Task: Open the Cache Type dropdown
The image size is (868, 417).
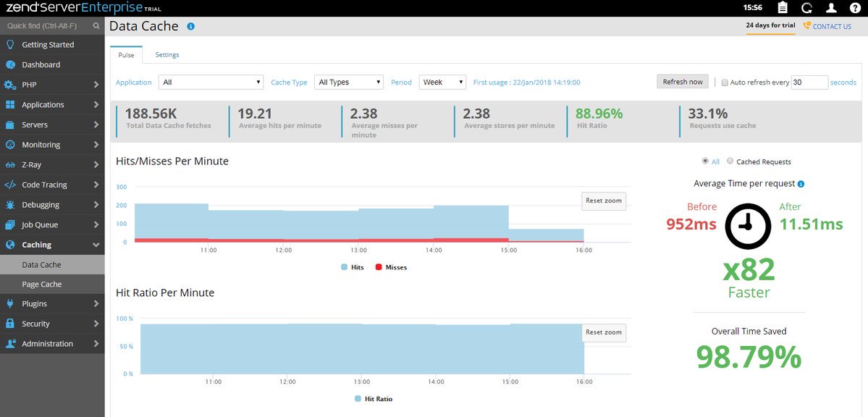Action: (x=349, y=82)
